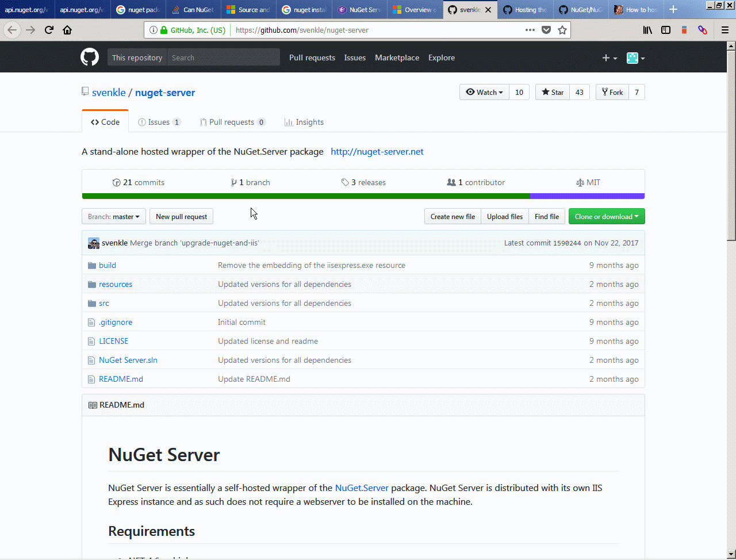Open the page actions three-dot menu
736x560 pixels.
pos(530,30)
